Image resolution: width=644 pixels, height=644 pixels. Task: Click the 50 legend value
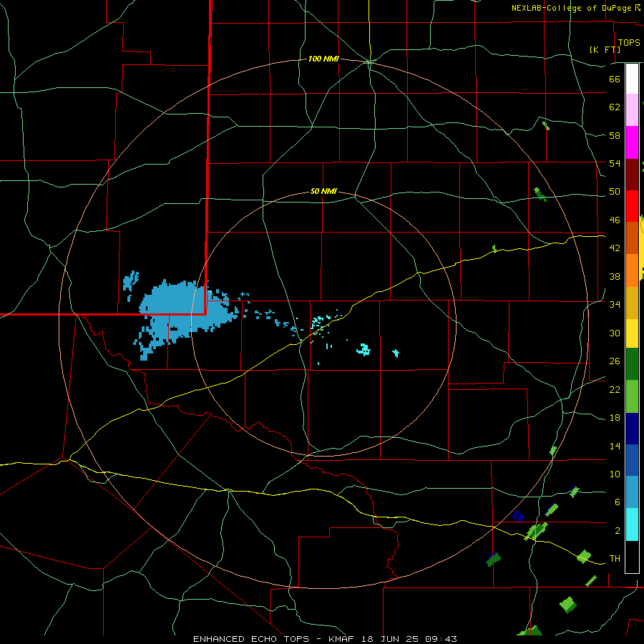coord(615,191)
